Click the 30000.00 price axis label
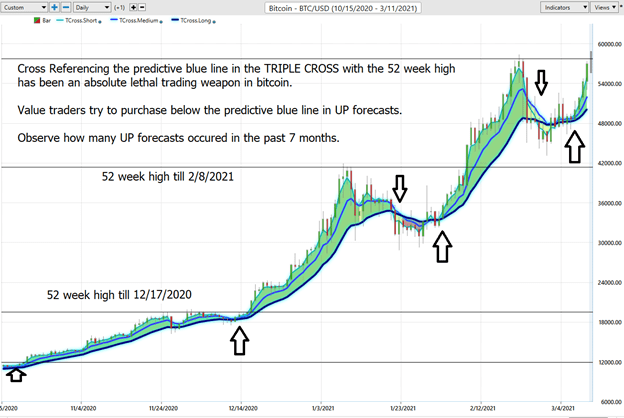The width and height of the screenshot is (624, 418). 609,243
